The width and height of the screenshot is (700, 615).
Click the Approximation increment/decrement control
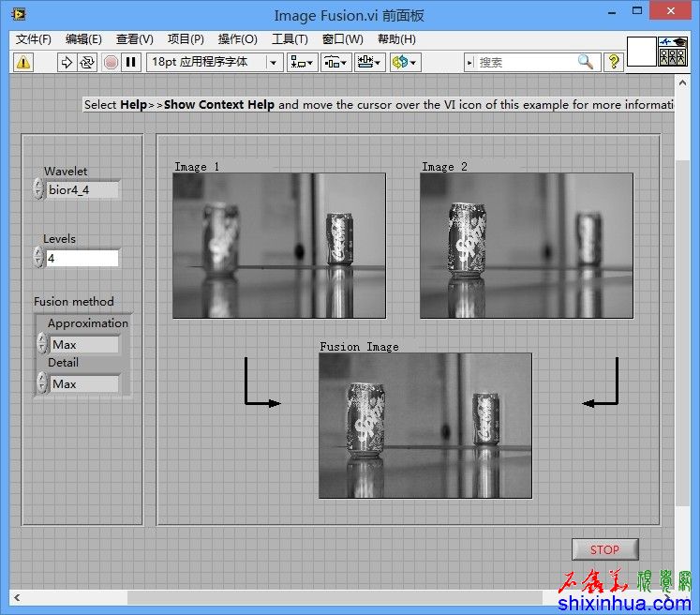[x=42, y=343]
